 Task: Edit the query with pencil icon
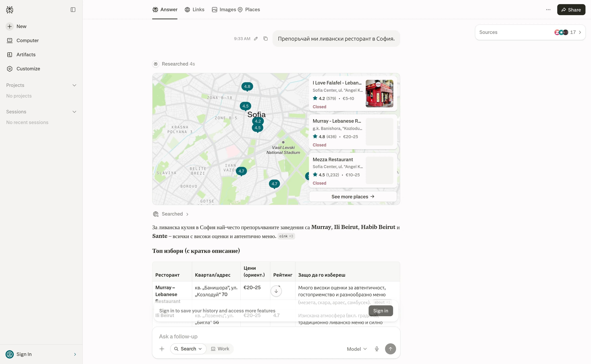point(256,39)
